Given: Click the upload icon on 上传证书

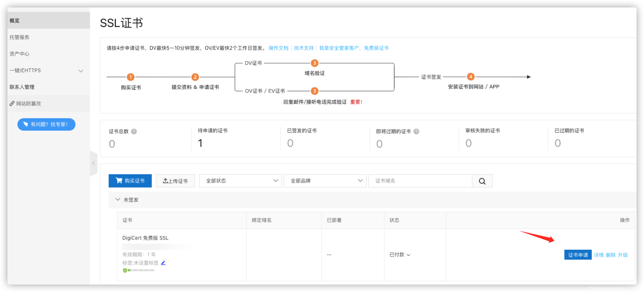Looking at the screenshot, I should click(x=165, y=181).
